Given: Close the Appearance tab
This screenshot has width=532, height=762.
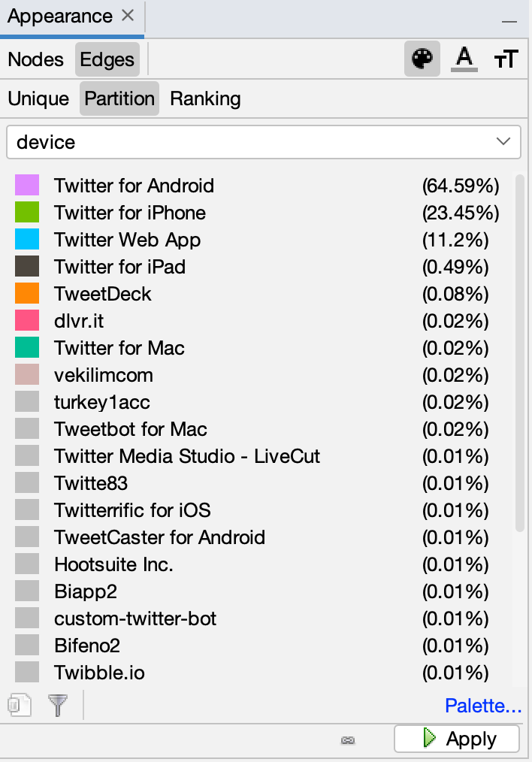Looking at the screenshot, I should (x=128, y=17).
